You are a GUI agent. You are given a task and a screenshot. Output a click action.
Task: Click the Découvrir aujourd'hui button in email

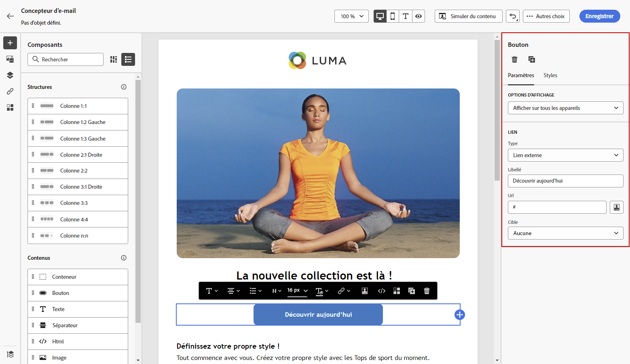[x=318, y=314]
